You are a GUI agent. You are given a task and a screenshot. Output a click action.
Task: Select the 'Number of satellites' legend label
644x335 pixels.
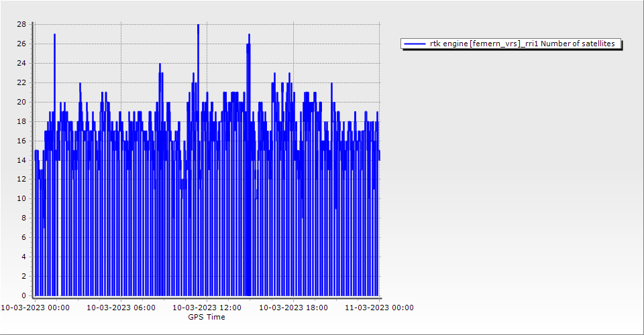click(522, 44)
